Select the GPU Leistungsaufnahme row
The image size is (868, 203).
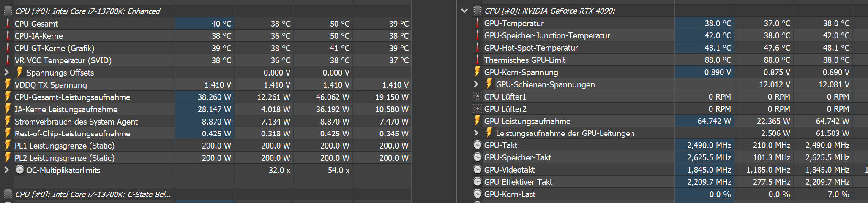click(x=670, y=121)
